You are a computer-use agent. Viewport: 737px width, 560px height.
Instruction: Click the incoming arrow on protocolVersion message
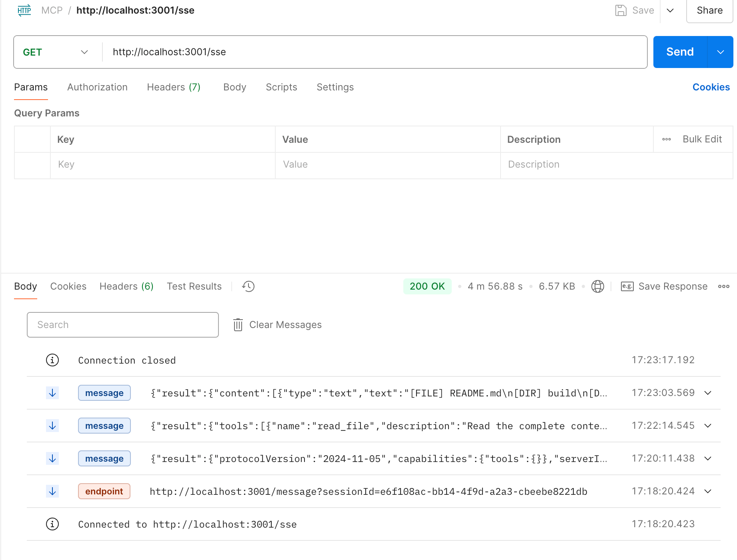pyautogui.click(x=52, y=458)
